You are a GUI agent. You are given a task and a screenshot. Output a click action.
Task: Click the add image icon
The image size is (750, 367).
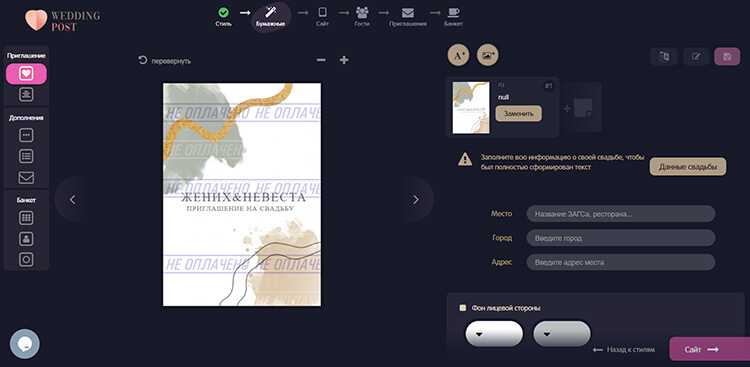pyautogui.click(x=487, y=56)
